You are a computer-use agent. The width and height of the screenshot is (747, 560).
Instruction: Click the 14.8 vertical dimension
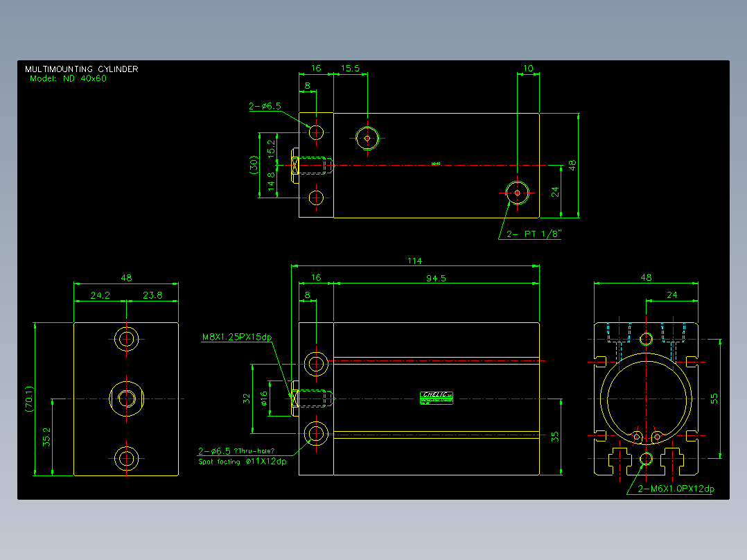[x=271, y=182]
